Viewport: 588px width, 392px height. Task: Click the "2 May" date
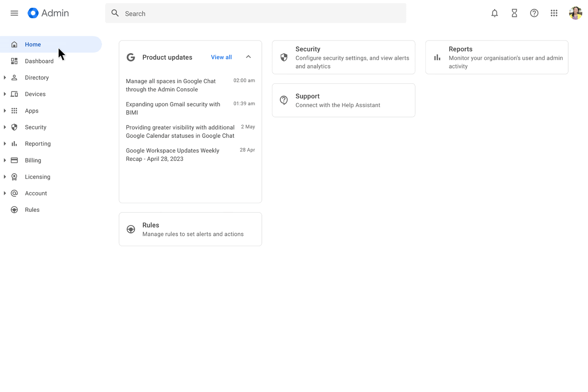pos(248,127)
